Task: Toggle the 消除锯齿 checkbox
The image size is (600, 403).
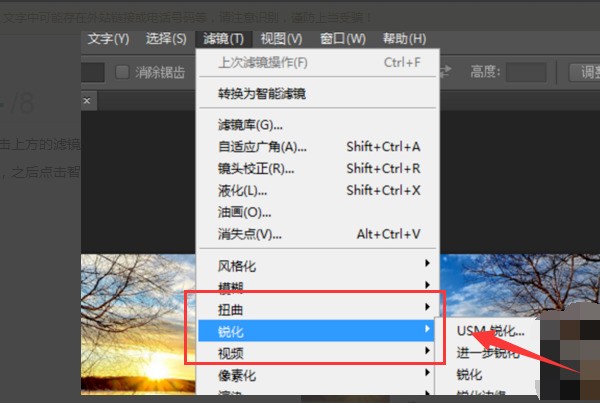Action: click(122, 72)
